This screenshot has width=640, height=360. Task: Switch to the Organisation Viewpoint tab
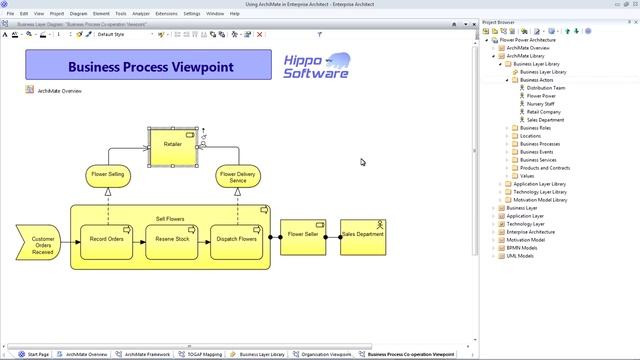coord(322,354)
